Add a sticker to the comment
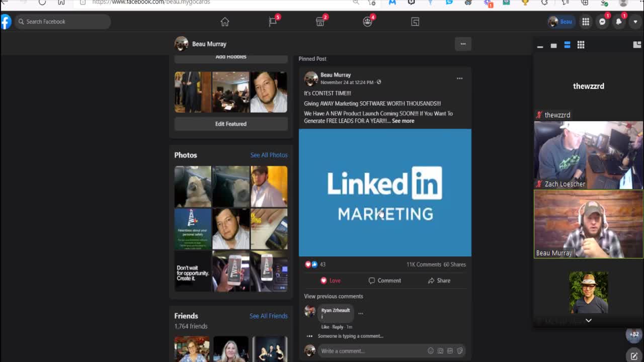 pos(459,351)
